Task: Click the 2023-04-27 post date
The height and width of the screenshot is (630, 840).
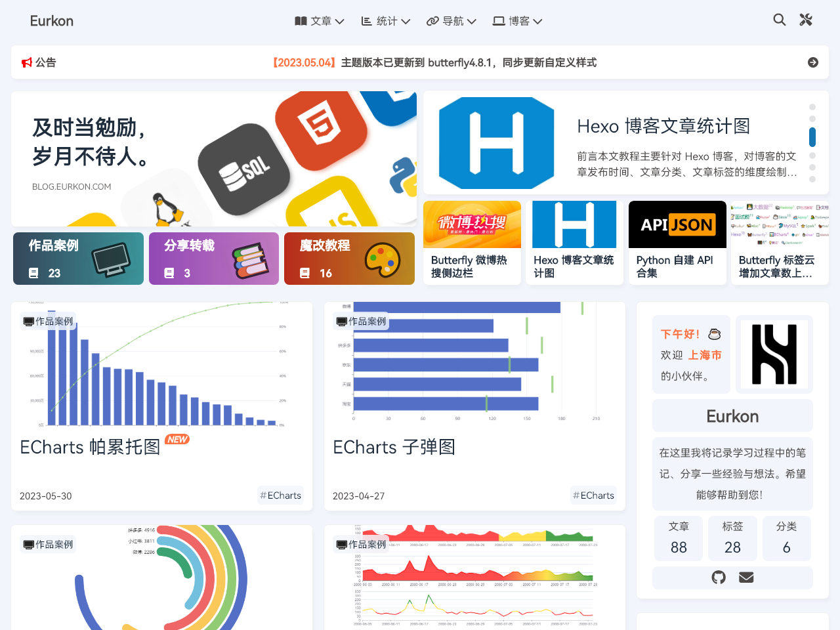Action: click(358, 496)
